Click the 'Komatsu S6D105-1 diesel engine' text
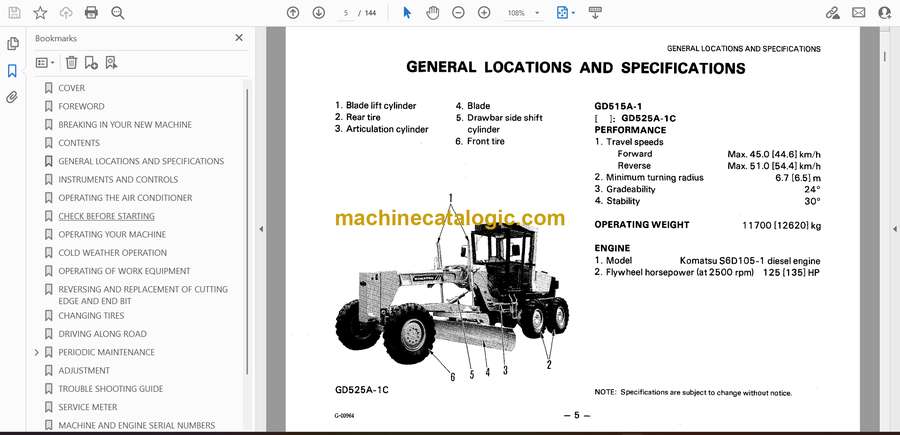 (750, 261)
